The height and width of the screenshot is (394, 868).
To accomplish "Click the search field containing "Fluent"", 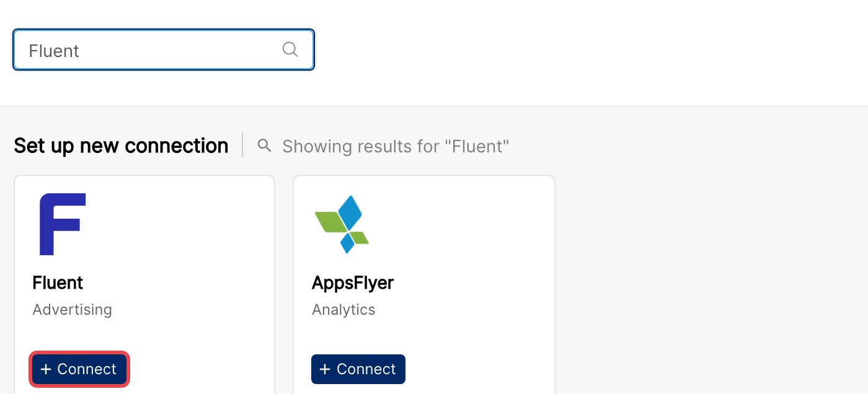I will (164, 50).
